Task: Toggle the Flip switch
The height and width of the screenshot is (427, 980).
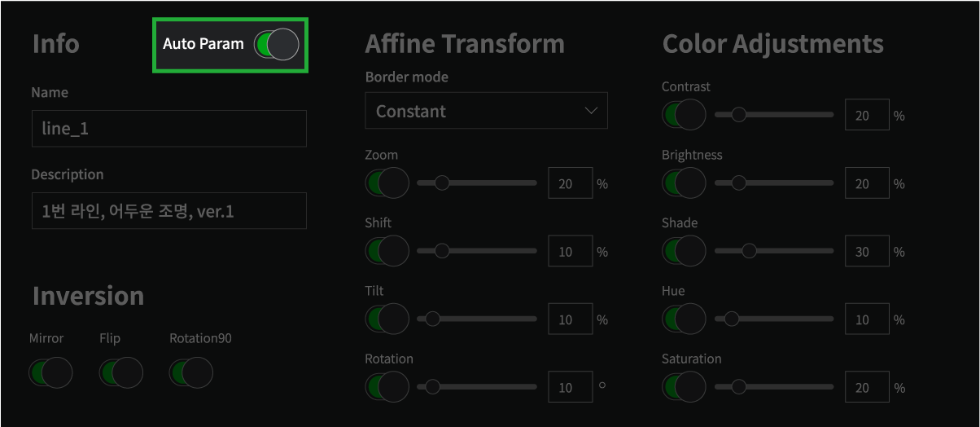Action: point(120,373)
